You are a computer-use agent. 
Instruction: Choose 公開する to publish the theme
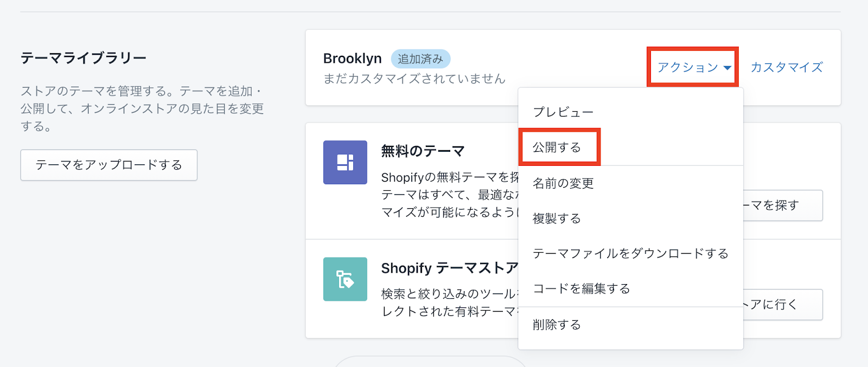(x=557, y=147)
